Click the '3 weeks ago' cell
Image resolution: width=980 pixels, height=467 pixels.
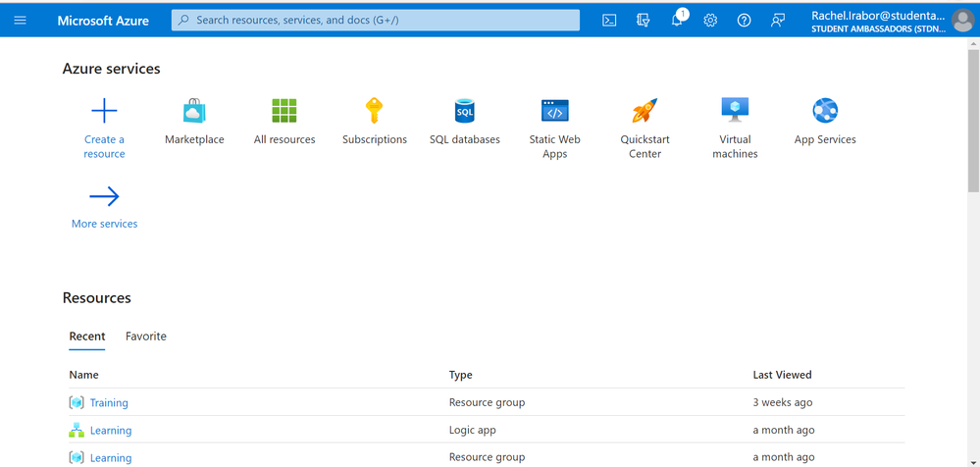783,402
